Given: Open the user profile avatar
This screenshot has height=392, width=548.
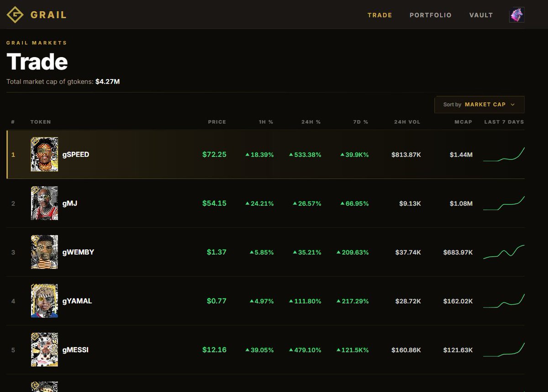Looking at the screenshot, I should (x=516, y=15).
